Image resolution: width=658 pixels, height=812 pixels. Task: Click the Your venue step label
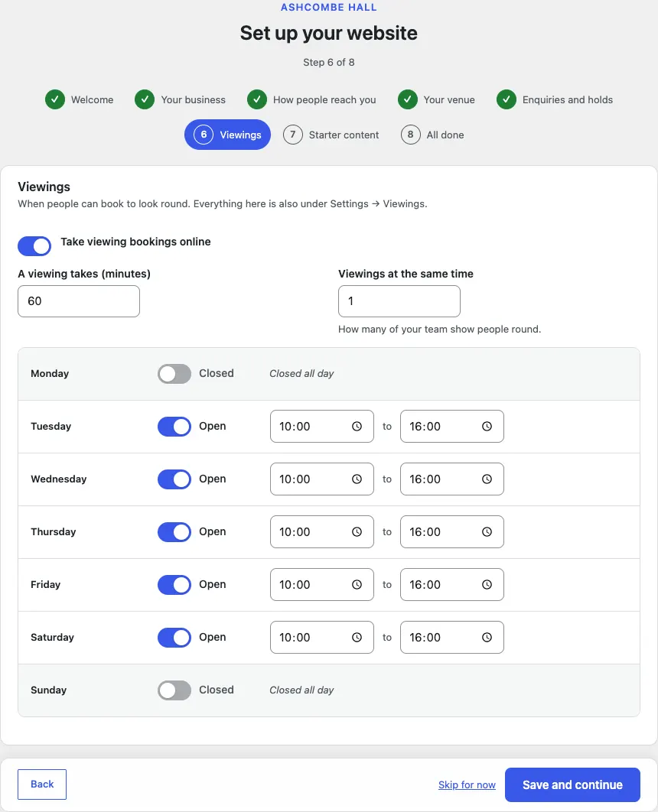tap(449, 99)
